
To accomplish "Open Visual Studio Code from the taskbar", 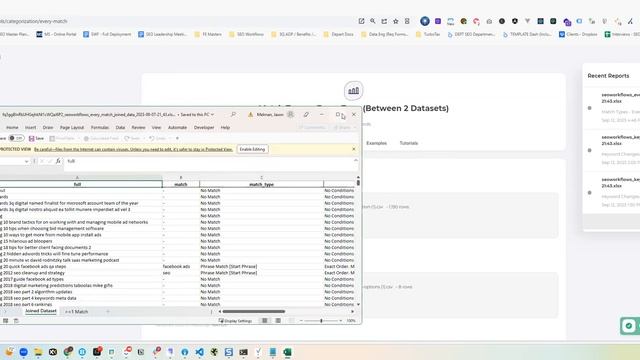I will click(x=199, y=352).
